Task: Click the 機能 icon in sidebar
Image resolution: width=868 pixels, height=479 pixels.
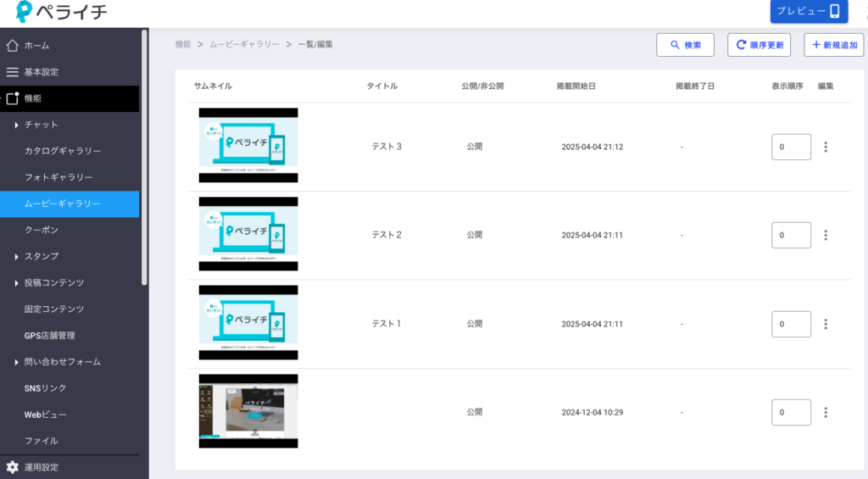Action: point(12,98)
